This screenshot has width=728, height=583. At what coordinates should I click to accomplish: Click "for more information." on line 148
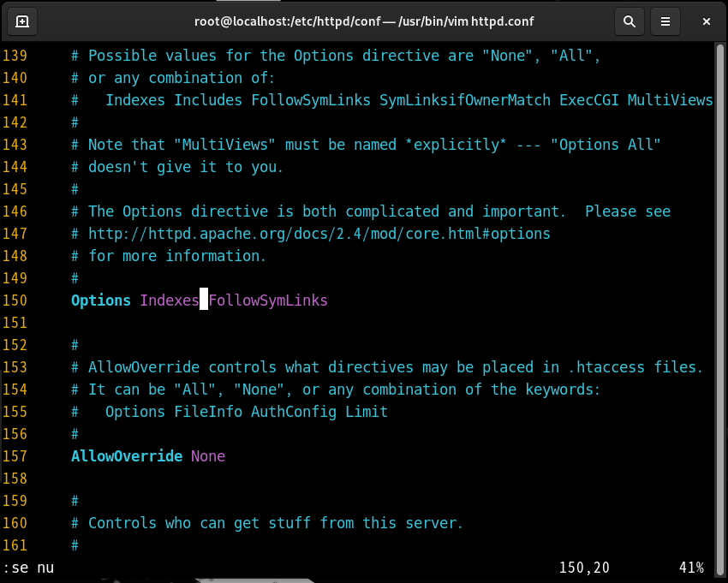pyautogui.click(x=177, y=256)
